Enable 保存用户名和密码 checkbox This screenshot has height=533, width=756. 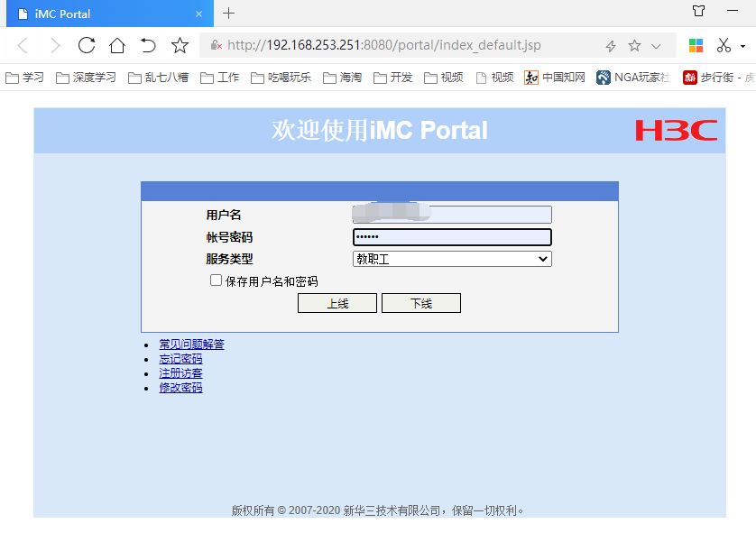216,280
